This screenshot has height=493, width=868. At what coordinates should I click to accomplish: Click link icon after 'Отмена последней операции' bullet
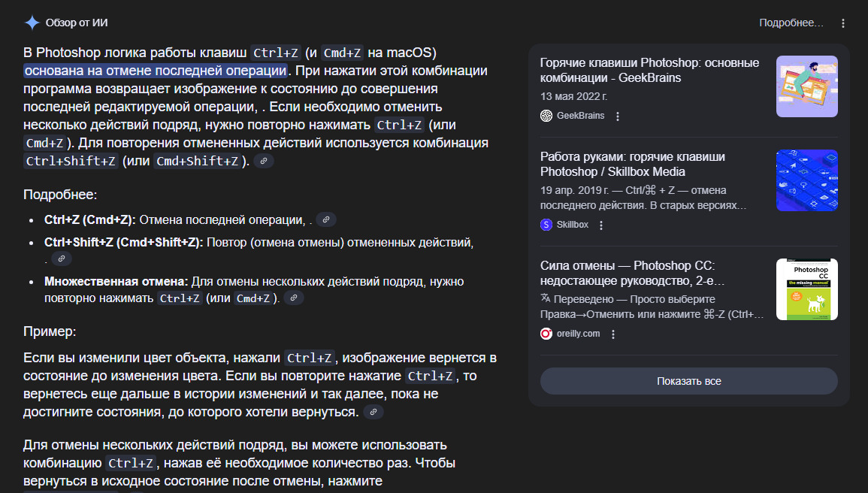point(326,219)
